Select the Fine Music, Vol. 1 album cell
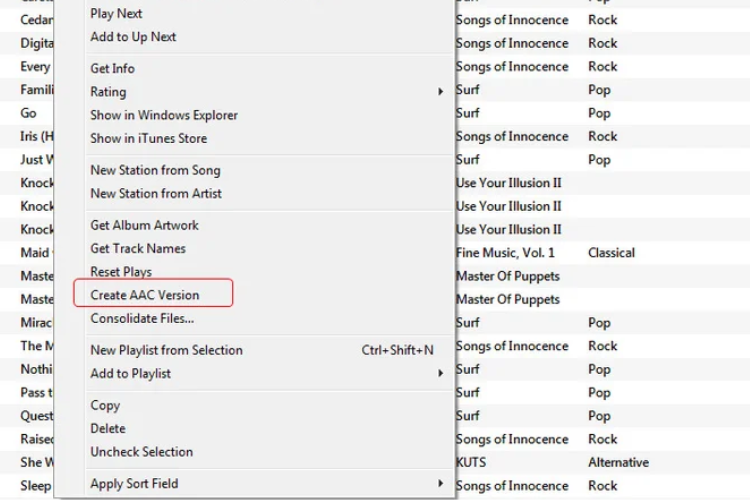 (505, 253)
